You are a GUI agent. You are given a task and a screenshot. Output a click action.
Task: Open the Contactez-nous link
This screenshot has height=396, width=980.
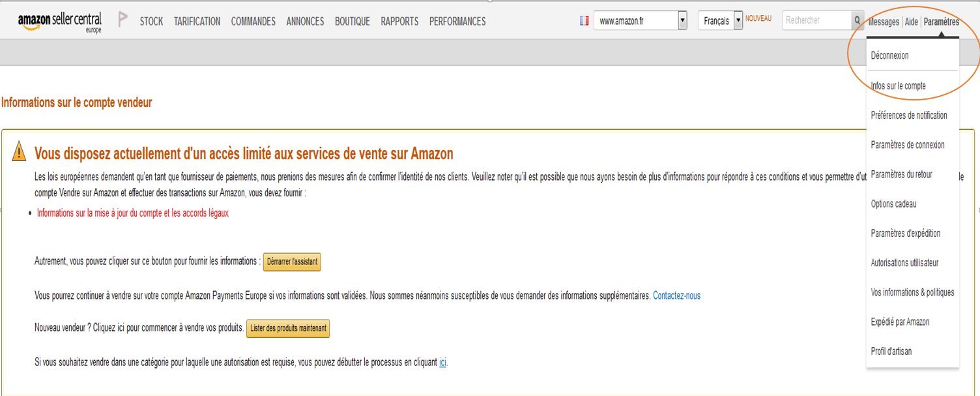tap(676, 296)
